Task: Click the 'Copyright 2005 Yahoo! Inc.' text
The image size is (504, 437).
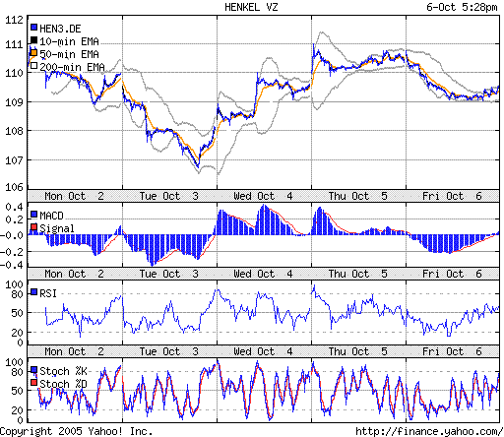Action: [x=76, y=431]
